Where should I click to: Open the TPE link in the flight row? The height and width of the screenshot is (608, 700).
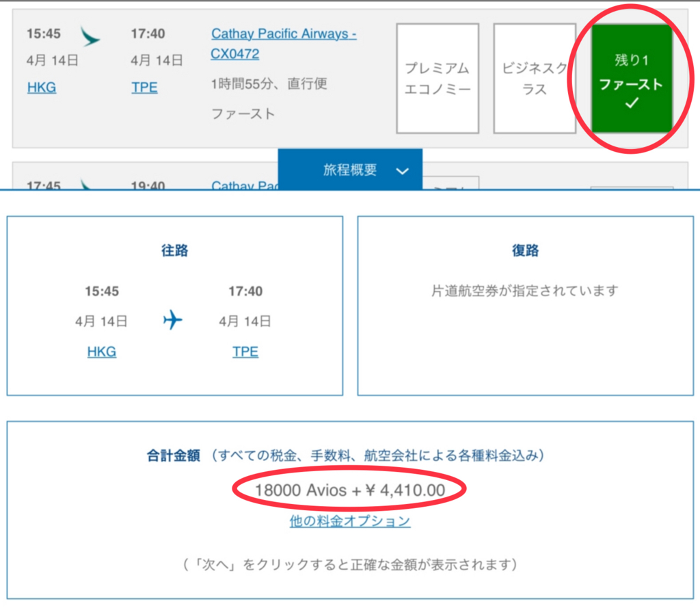[x=145, y=87]
